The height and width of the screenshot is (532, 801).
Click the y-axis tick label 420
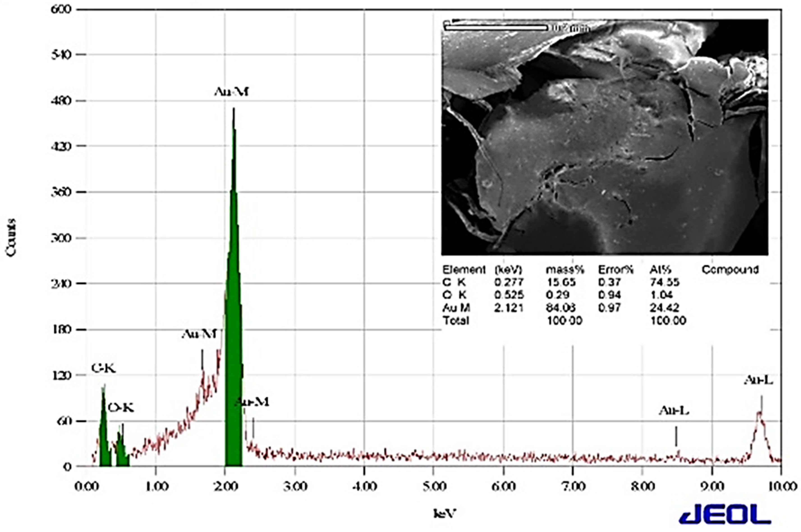(x=61, y=146)
